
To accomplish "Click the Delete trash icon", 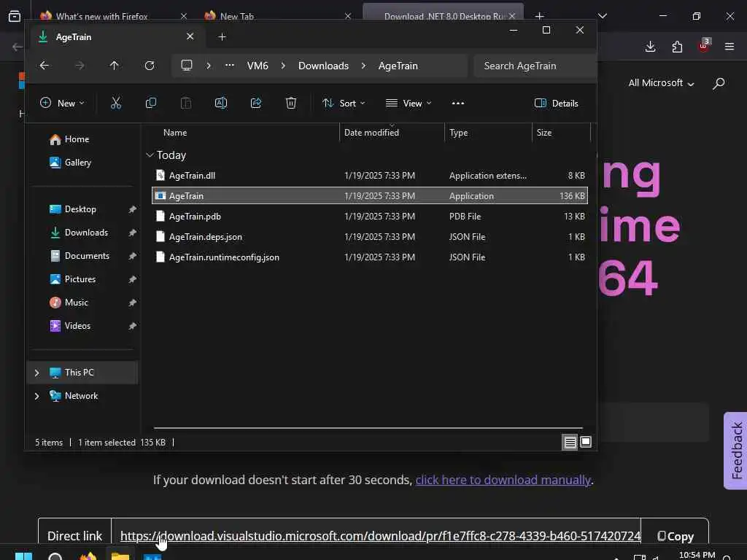I will coord(290,103).
